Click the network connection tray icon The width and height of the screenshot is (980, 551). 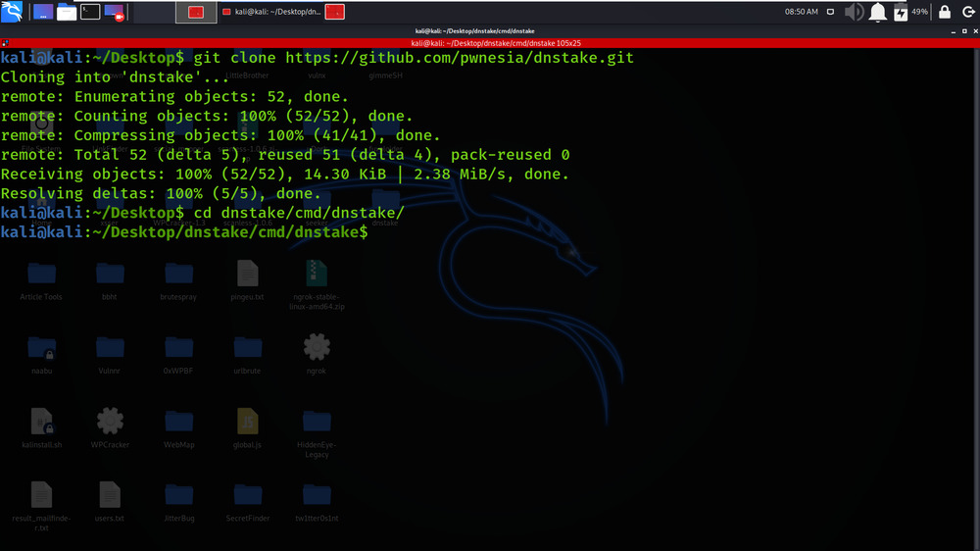(x=830, y=12)
